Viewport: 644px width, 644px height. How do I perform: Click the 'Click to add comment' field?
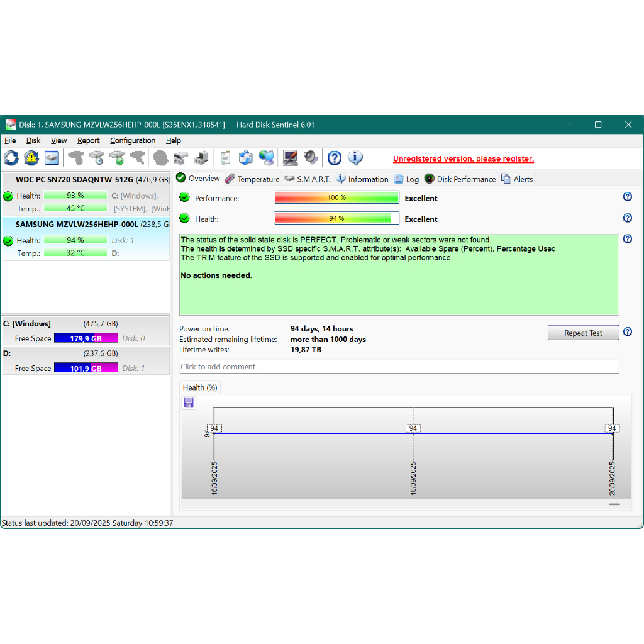[x=399, y=367]
